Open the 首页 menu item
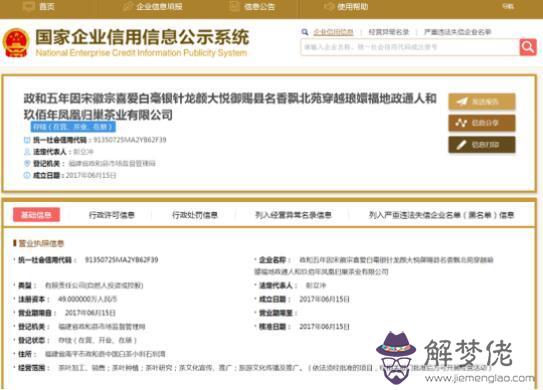 (47, 6)
